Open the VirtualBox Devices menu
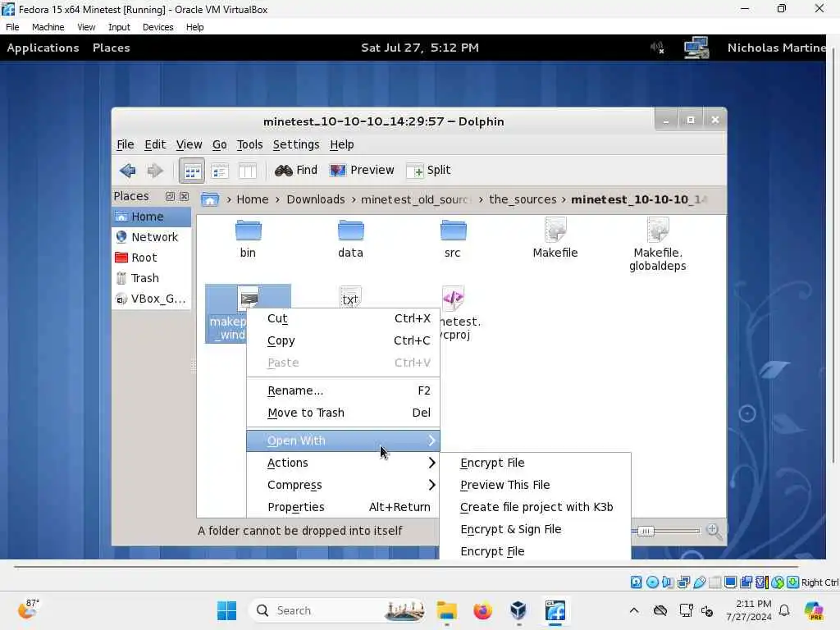Image resolution: width=840 pixels, height=630 pixels. coord(157,27)
